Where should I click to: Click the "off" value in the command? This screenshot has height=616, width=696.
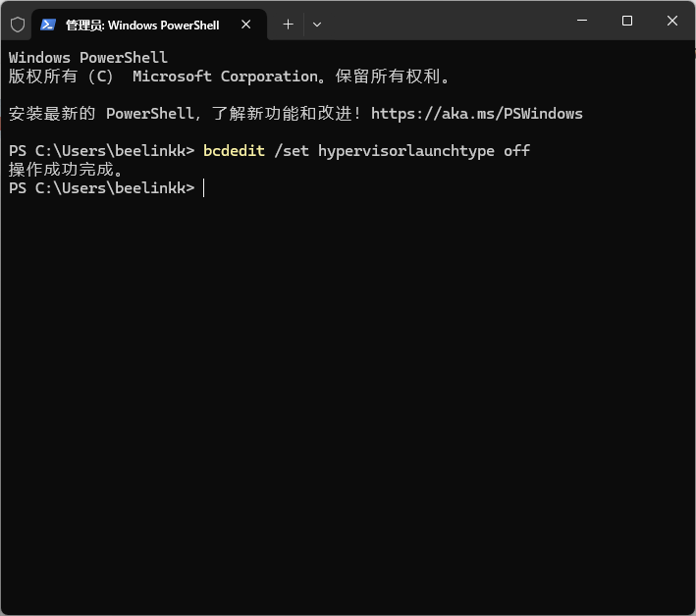[x=516, y=151]
